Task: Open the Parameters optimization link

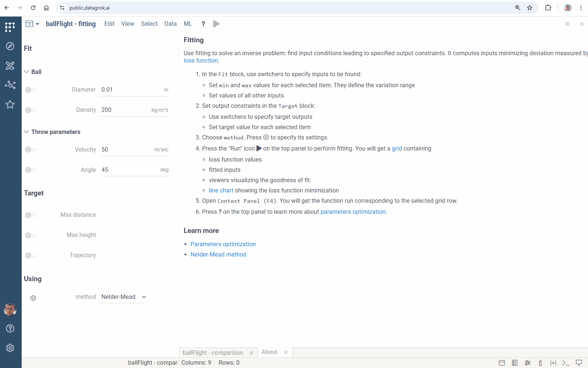Action: [x=223, y=244]
